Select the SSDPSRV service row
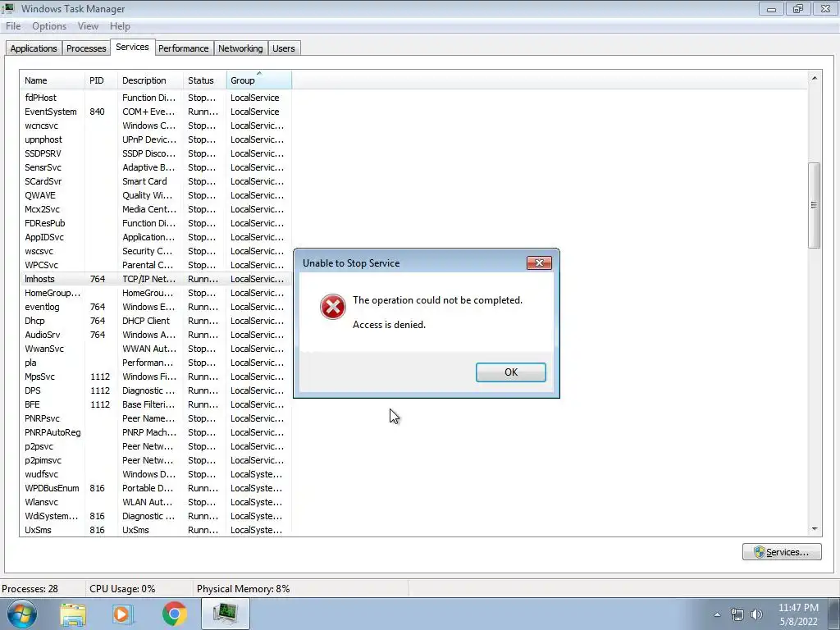 [155, 153]
